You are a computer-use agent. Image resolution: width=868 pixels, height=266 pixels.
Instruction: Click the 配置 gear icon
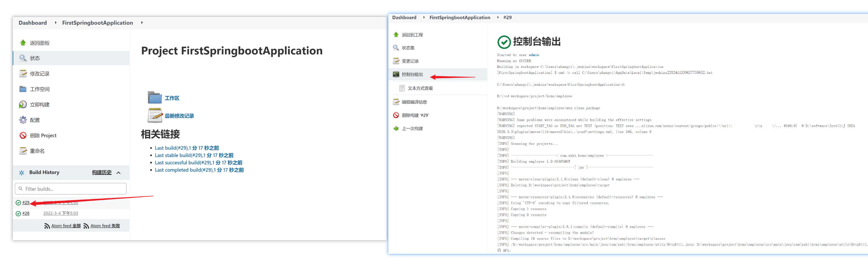(23, 120)
